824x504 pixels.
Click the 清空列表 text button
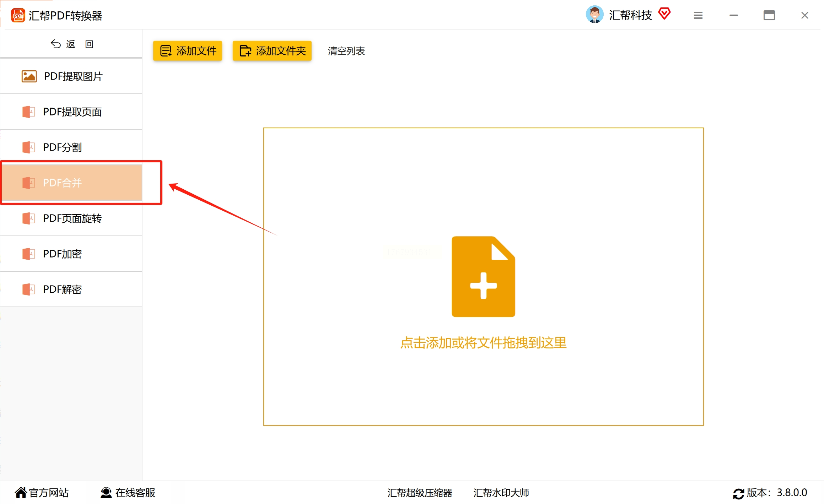pyautogui.click(x=346, y=51)
